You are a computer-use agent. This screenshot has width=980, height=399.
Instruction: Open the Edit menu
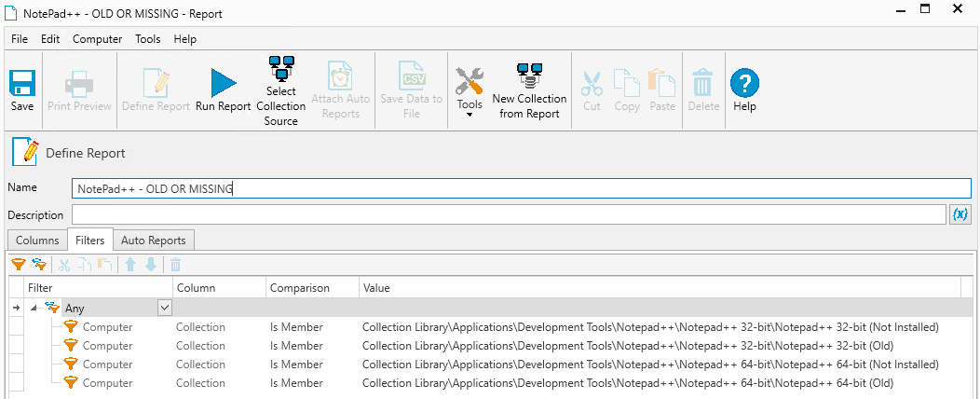click(50, 39)
